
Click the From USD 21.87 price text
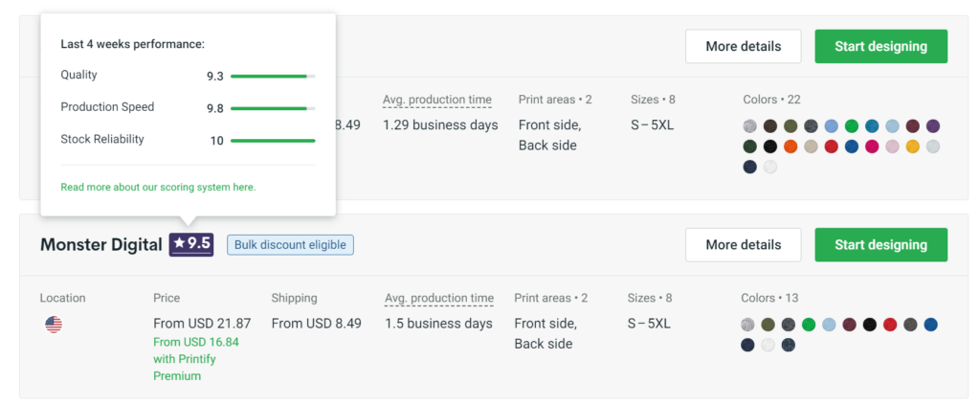point(202,324)
